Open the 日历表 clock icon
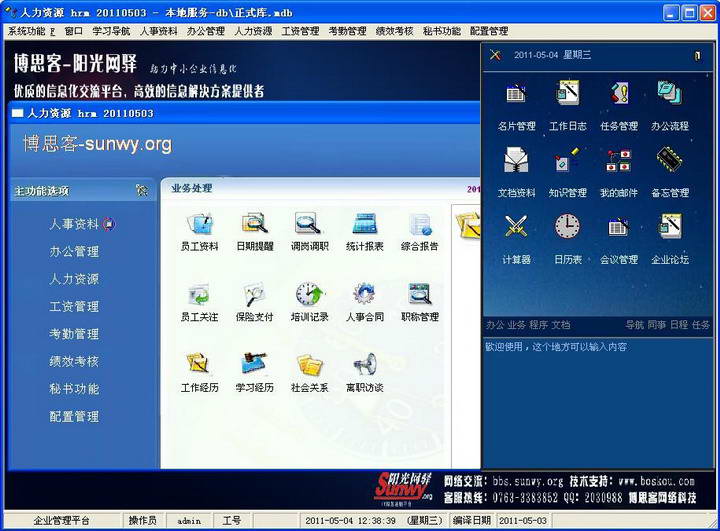Viewport: 720px width, 531px height. coord(568,227)
